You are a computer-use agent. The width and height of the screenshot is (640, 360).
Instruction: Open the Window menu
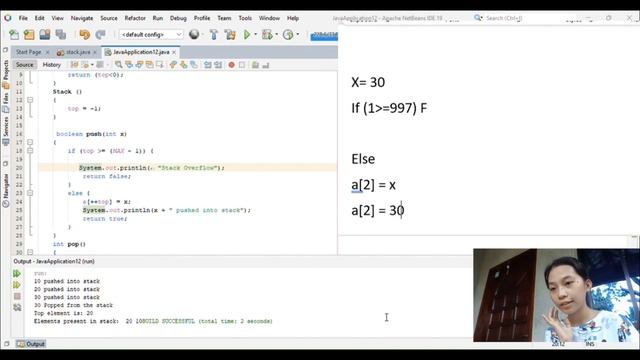point(269,18)
